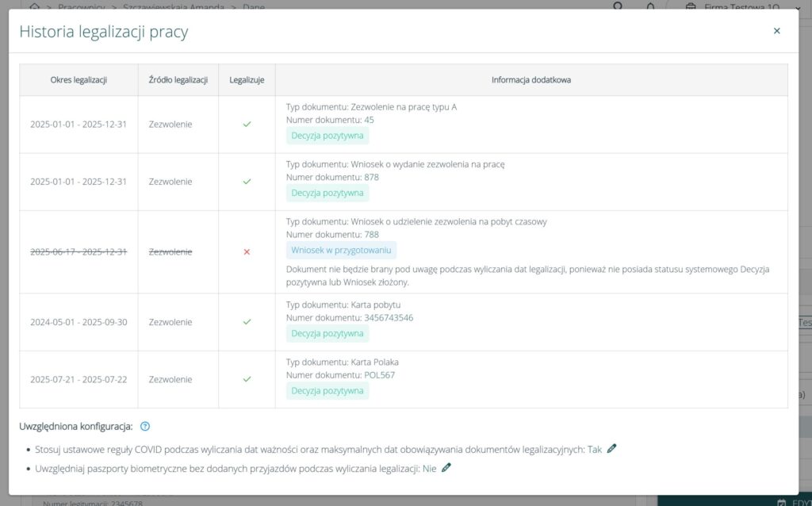
Task: Click Decyzja pozytywna badge for document 3456743546
Action: (x=327, y=334)
